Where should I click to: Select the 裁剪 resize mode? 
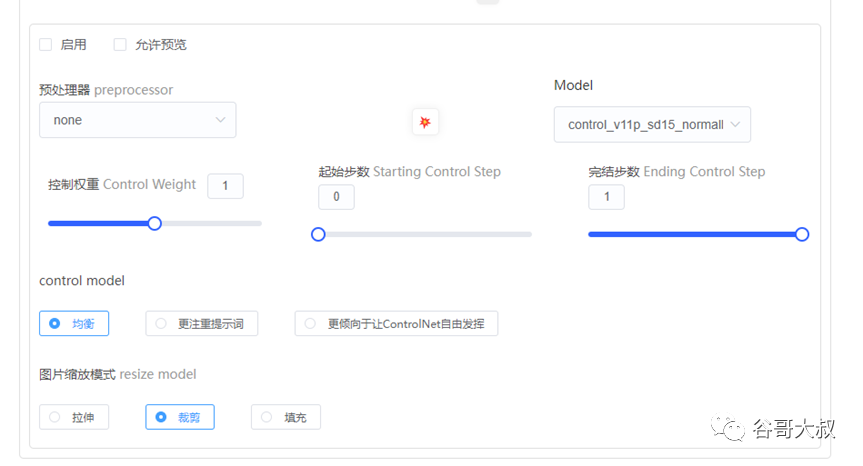pyautogui.click(x=180, y=417)
